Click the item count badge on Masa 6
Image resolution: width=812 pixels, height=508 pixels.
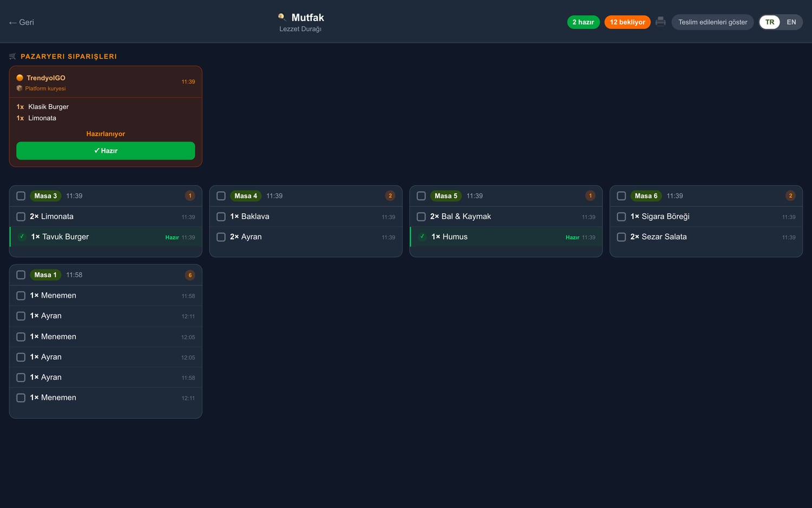[x=790, y=196]
